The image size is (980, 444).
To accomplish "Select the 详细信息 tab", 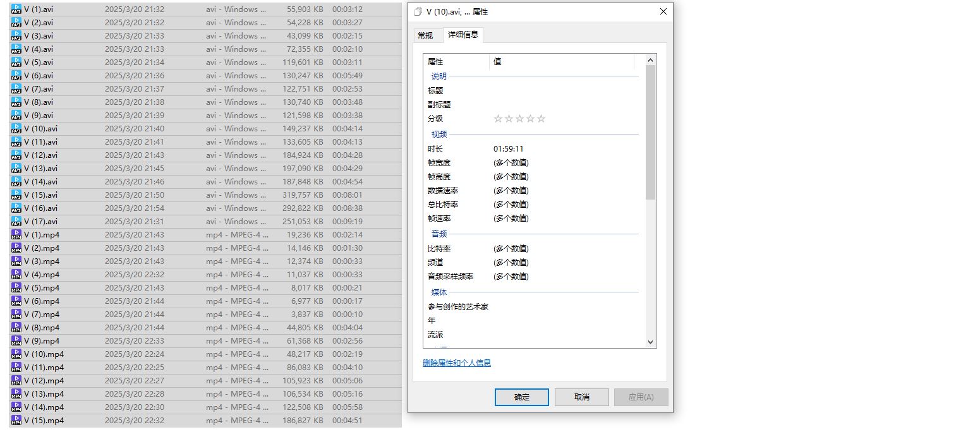I will click(463, 35).
